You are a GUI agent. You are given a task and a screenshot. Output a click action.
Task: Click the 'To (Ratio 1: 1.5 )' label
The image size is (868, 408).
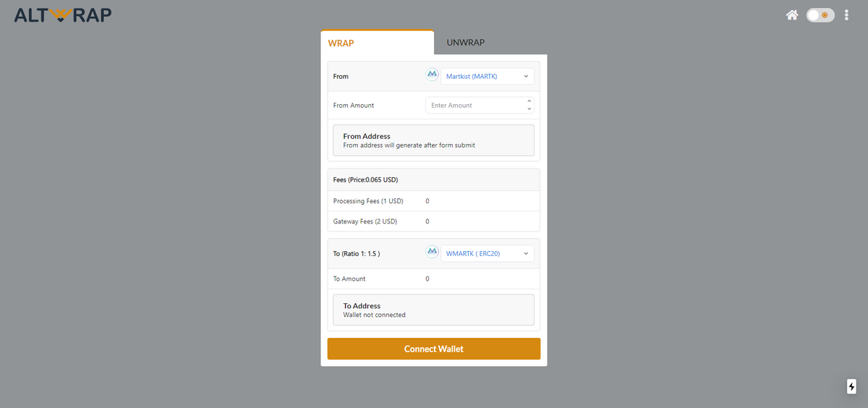(357, 254)
